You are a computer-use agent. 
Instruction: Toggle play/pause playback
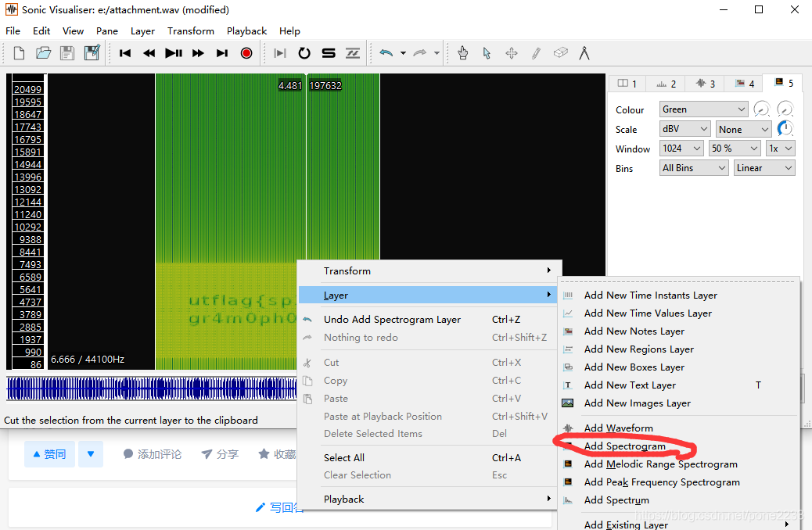(174, 53)
